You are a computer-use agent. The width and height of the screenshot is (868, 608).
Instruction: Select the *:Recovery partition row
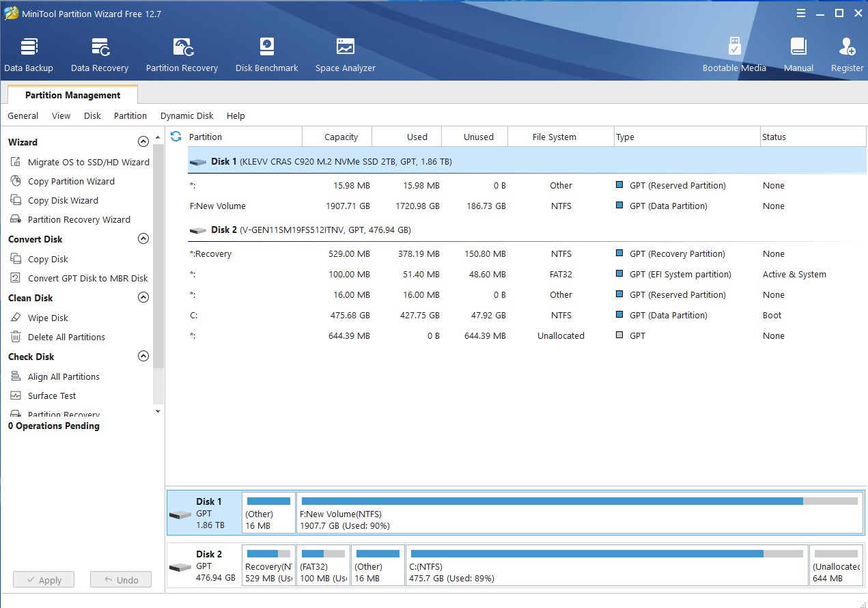pyautogui.click(x=527, y=253)
